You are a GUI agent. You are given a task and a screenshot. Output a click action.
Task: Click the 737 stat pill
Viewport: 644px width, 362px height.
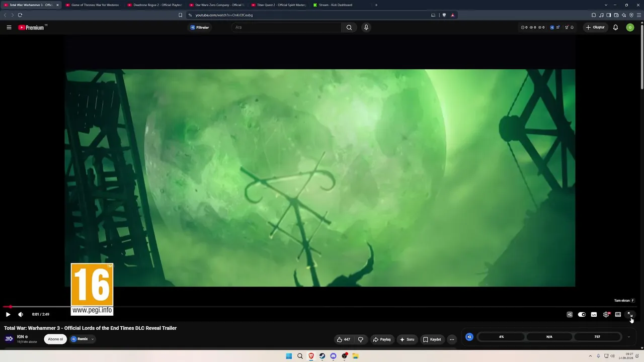pyautogui.click(x=597, y=337)
